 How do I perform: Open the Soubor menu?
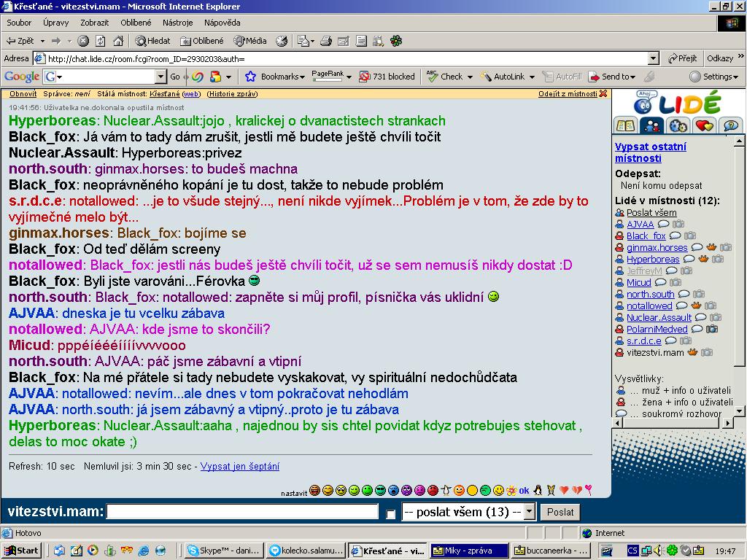point(19,23)
